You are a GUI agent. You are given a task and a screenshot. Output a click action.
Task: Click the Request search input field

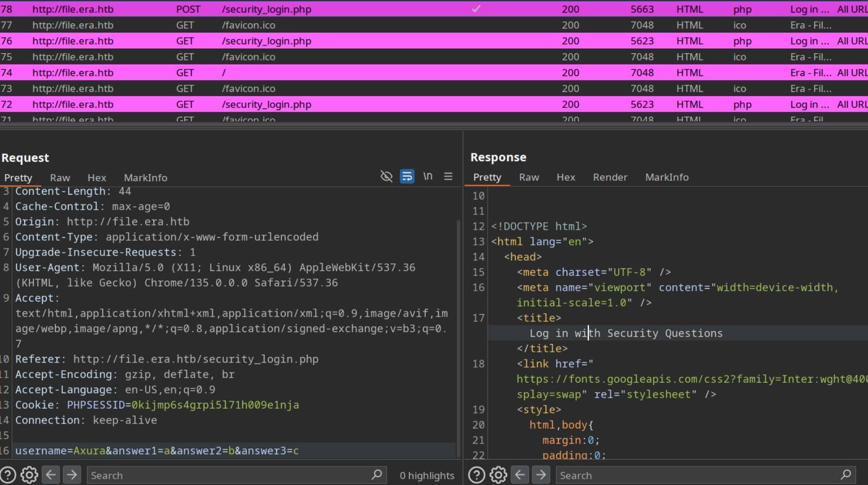pos(227,475)
